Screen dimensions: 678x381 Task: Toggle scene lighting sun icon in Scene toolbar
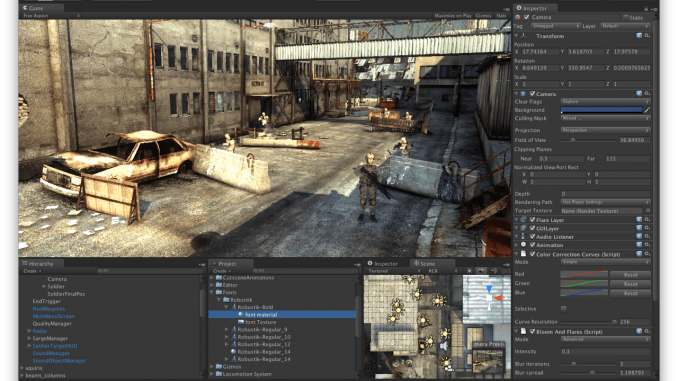469,271
